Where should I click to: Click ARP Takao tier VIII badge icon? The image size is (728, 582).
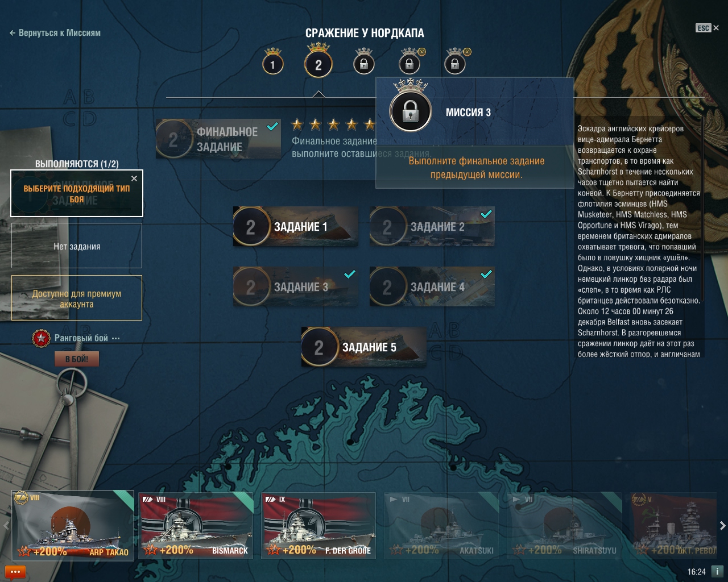[21, 498]
